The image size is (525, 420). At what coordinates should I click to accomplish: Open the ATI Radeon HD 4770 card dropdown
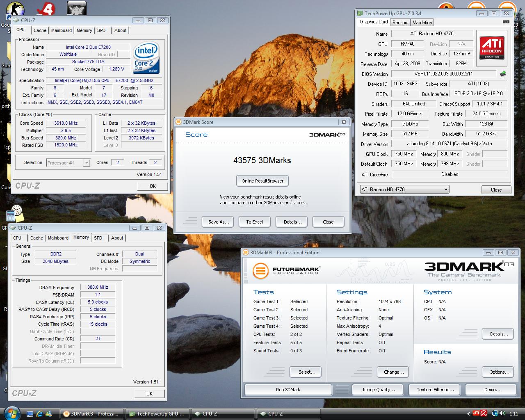tap(404, 189)
